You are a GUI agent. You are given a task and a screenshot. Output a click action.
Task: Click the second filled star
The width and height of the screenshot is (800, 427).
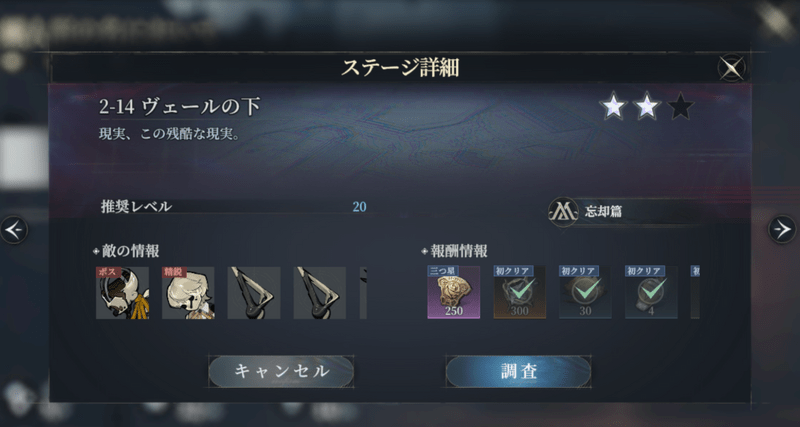(x=647, y=107)
